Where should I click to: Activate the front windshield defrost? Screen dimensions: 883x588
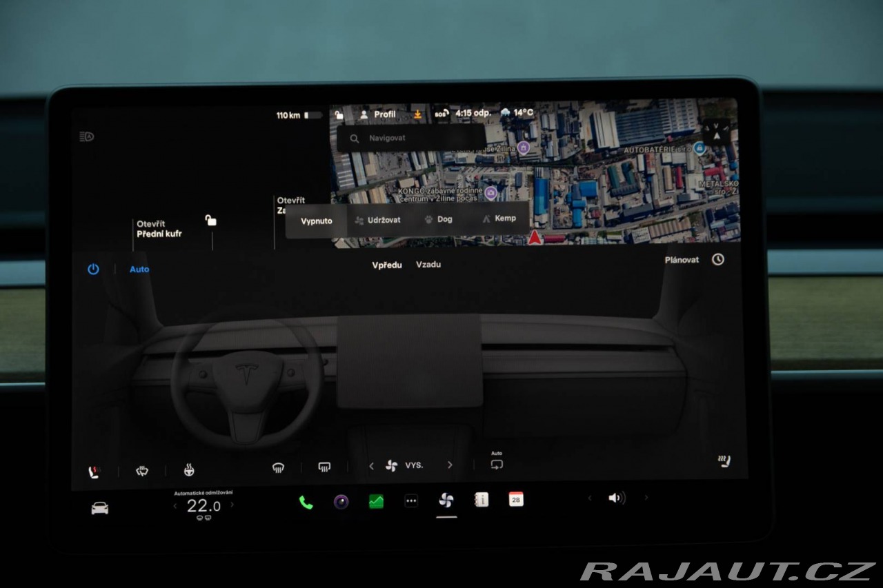click(x=278, y=467)
